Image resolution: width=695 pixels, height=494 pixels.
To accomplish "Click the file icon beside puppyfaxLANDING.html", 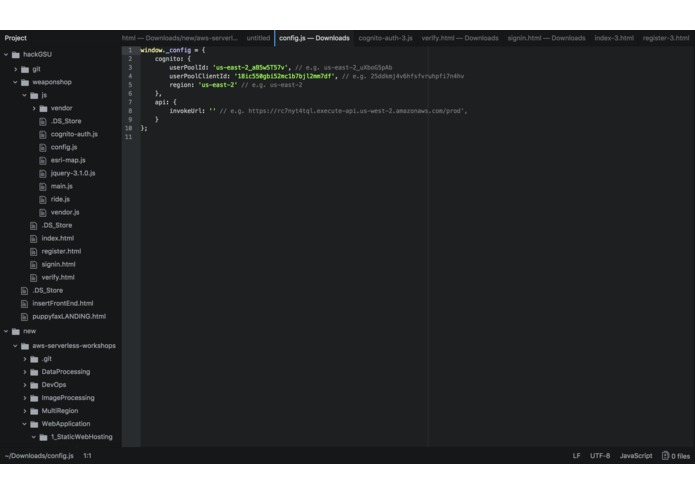I will point(24,317).
